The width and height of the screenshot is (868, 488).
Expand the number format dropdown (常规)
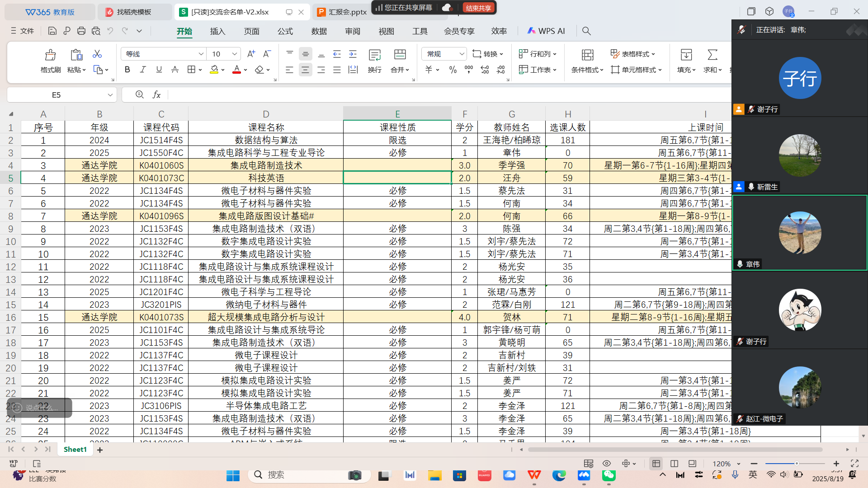pos(462,54)
